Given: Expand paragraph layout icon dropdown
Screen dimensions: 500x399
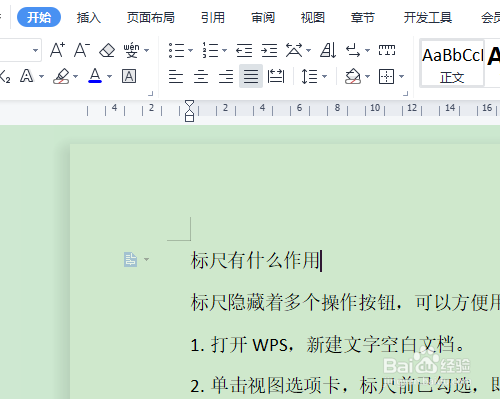Looking at the screenshot, I should (x=146, y=259).
